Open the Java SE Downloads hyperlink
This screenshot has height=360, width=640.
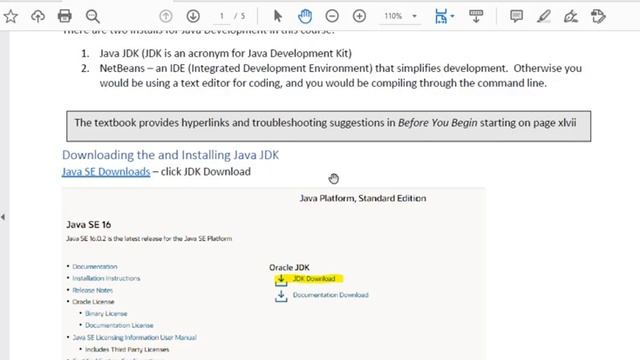pyautogui.click(x=106, y=172)
